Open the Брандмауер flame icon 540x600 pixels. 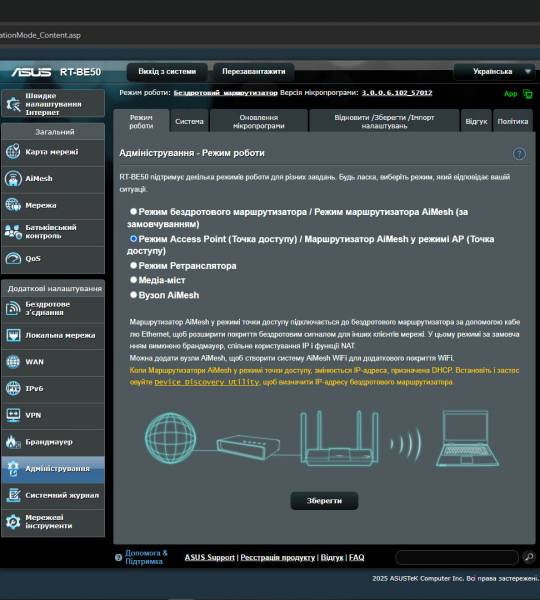pos(13,442)
